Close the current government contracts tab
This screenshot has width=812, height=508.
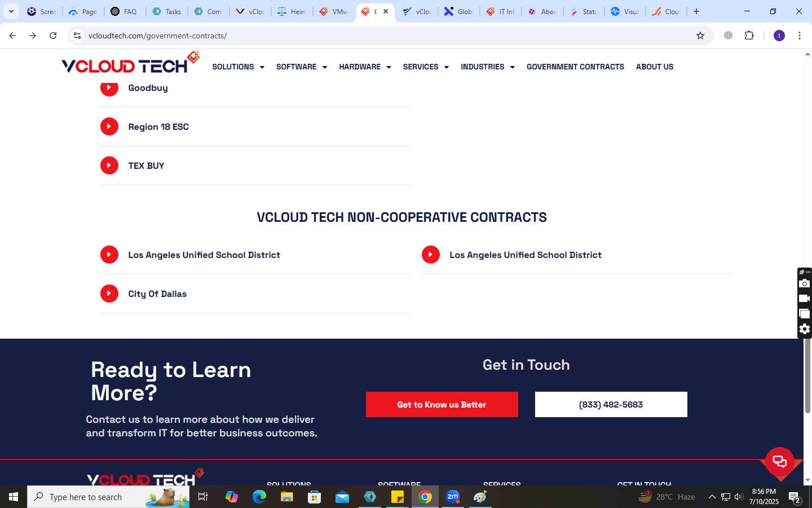point(386,11)
